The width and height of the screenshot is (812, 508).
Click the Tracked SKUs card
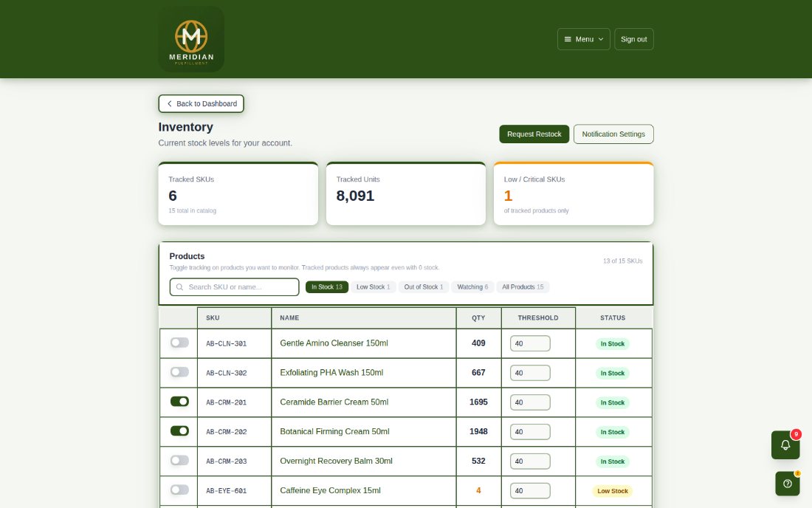click(x=238, y=193)
